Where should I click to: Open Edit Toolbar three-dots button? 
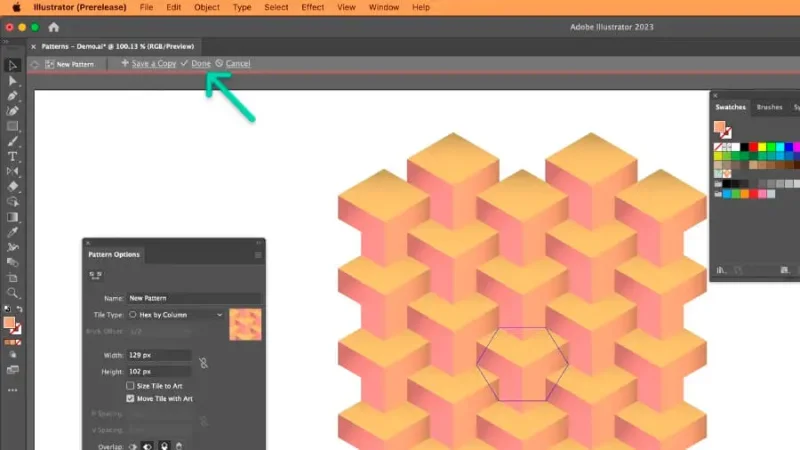[13, 390]
